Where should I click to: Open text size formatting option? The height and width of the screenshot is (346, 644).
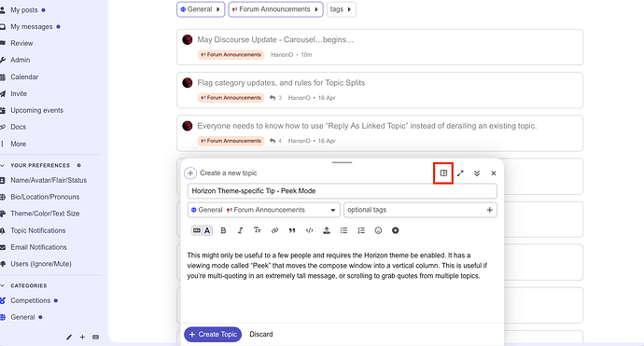point(258,230)
